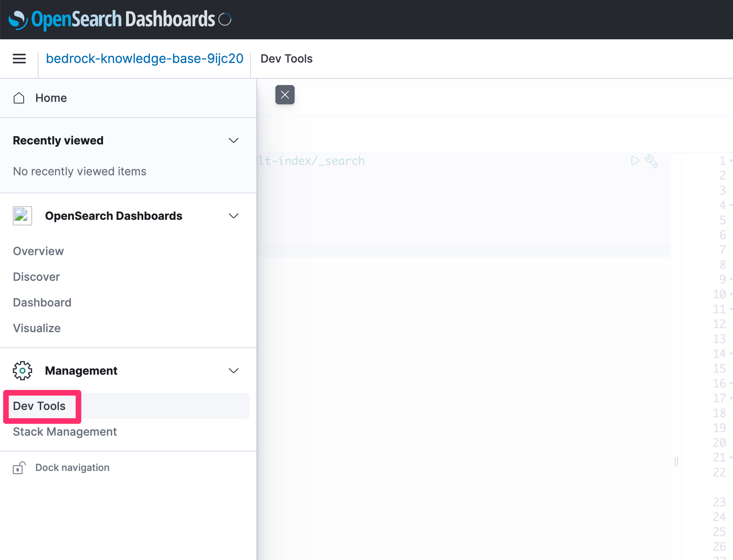Click OpenSearch Dashboards section heading
This screenshot has width=733, height=560.
[114, 216]
